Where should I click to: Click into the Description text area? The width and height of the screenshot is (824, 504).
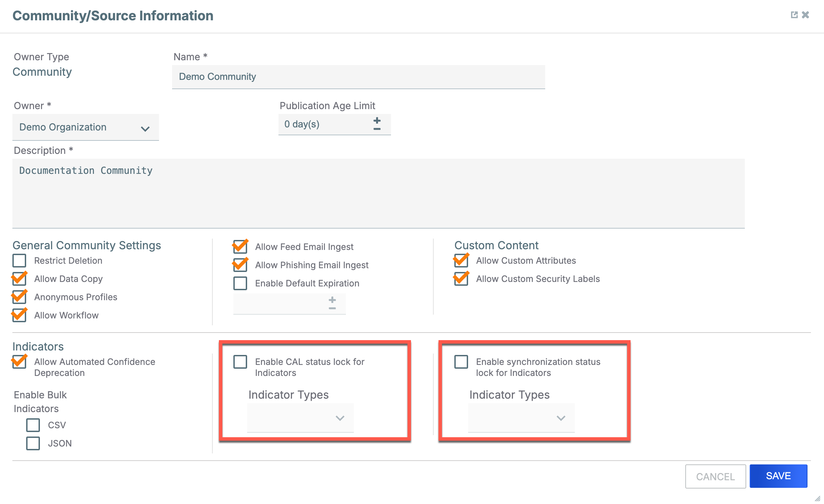378,193
